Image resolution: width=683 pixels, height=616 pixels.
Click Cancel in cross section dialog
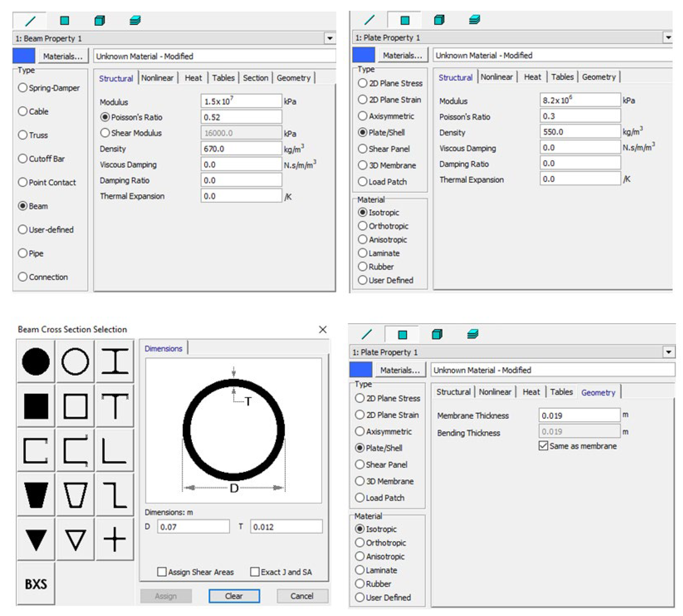click(x=302, y=596)
